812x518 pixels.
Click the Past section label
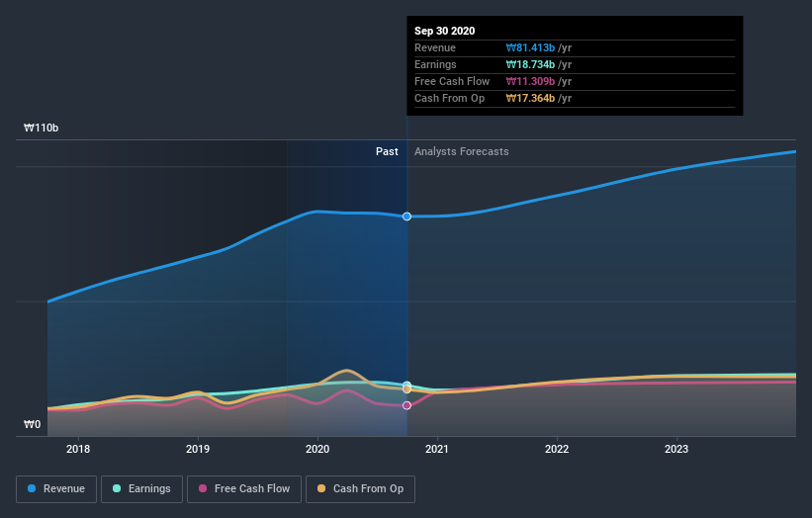tap(387, 151)
